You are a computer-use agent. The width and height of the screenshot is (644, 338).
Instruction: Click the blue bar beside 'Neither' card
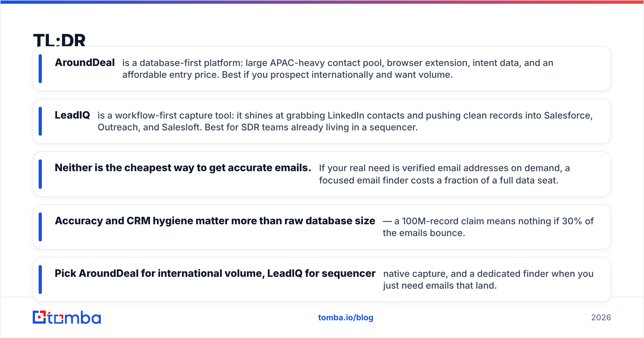40,174
